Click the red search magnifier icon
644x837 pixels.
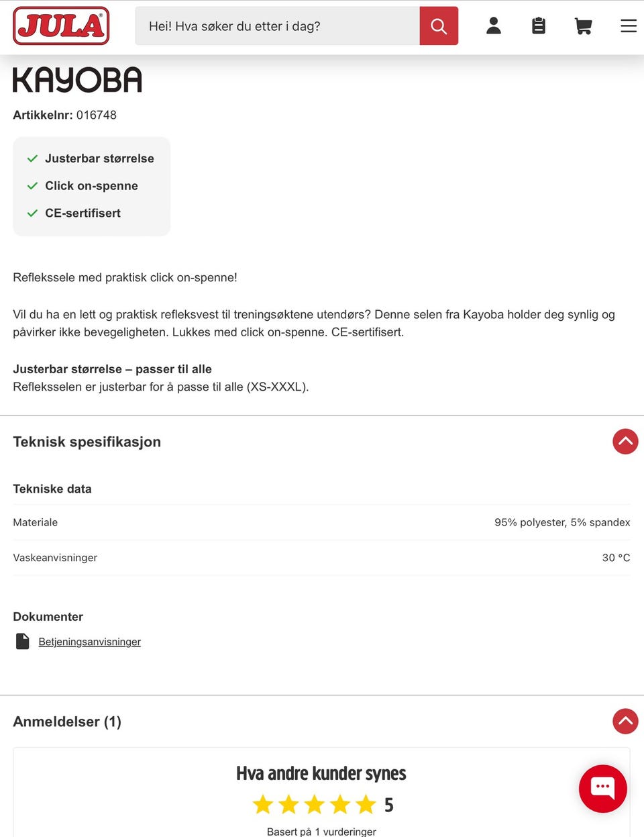[x=438, y=26]
